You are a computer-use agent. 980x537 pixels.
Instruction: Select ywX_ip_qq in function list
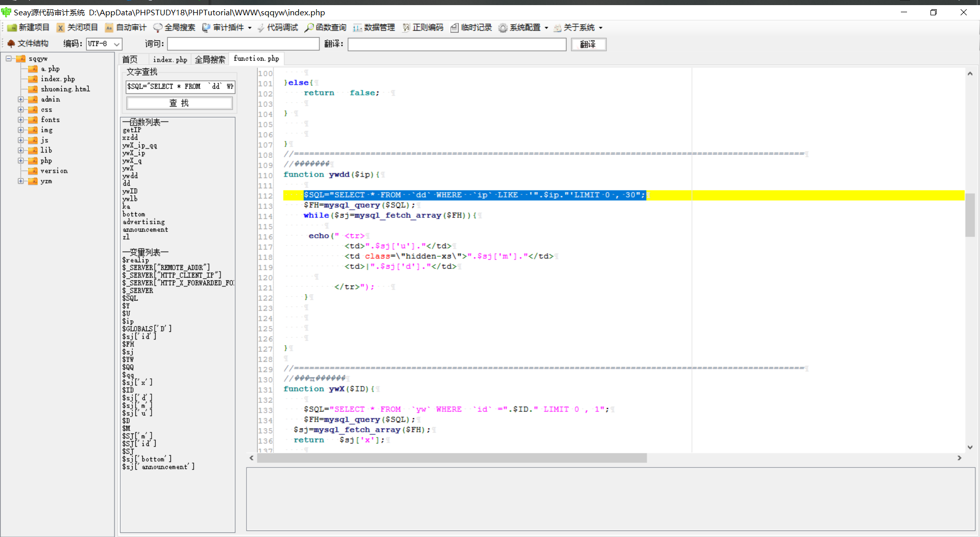point(140,145)
